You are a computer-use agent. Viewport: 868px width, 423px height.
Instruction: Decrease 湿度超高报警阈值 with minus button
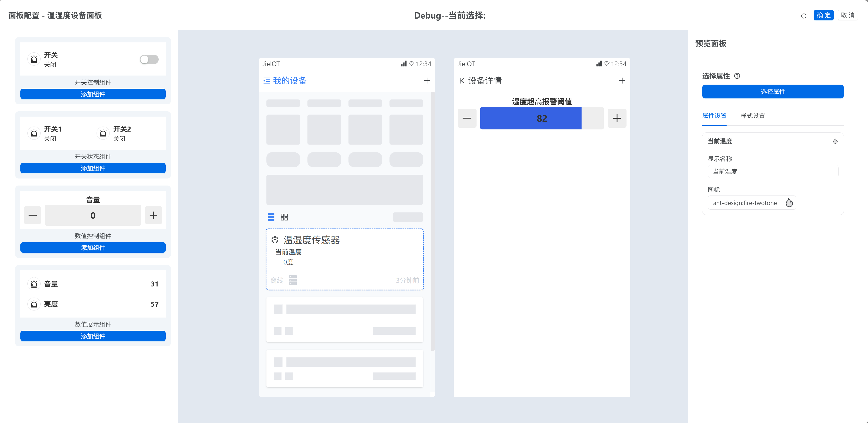pyautogui.click(x=467, y=118)
